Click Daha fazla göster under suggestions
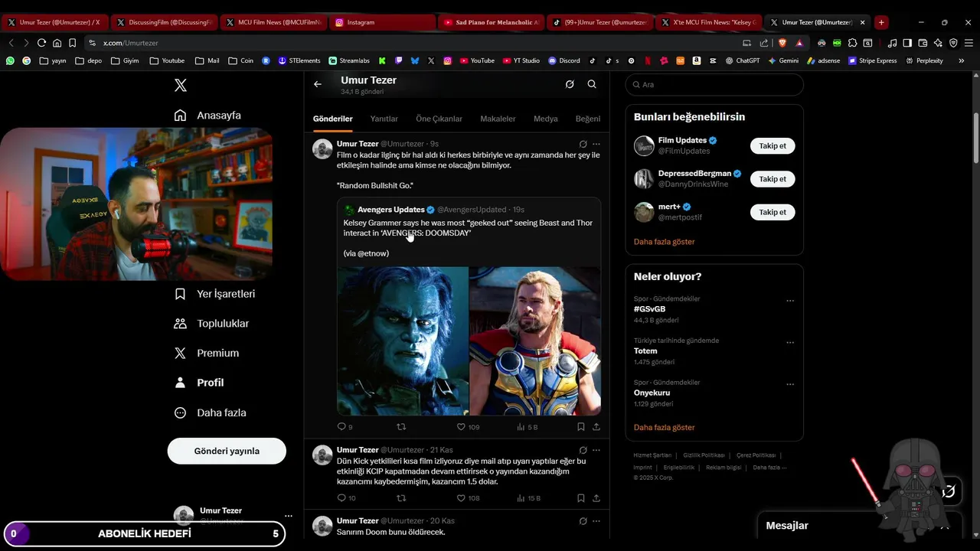Screen dimensions: 980x551 click(665, 242)
